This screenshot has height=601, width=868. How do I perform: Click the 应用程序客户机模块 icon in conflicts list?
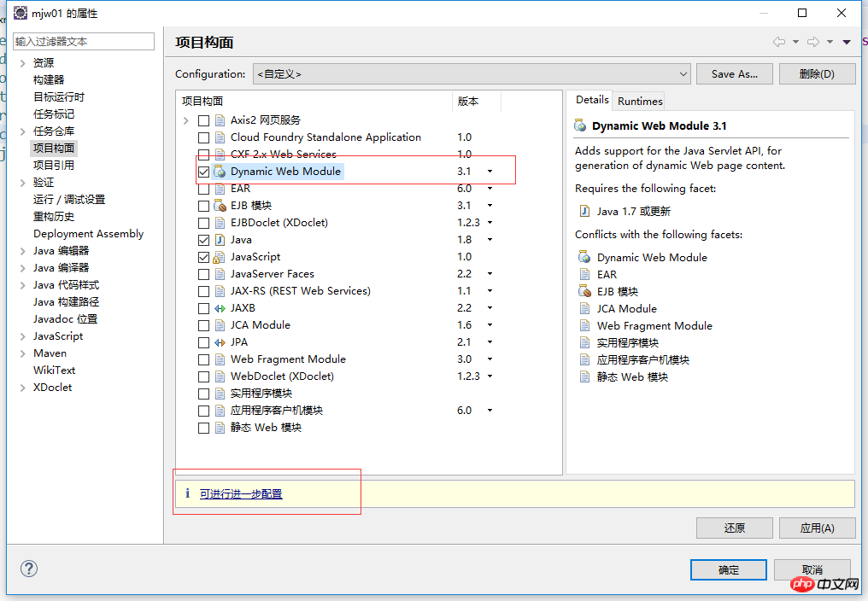tap(584, 359)
